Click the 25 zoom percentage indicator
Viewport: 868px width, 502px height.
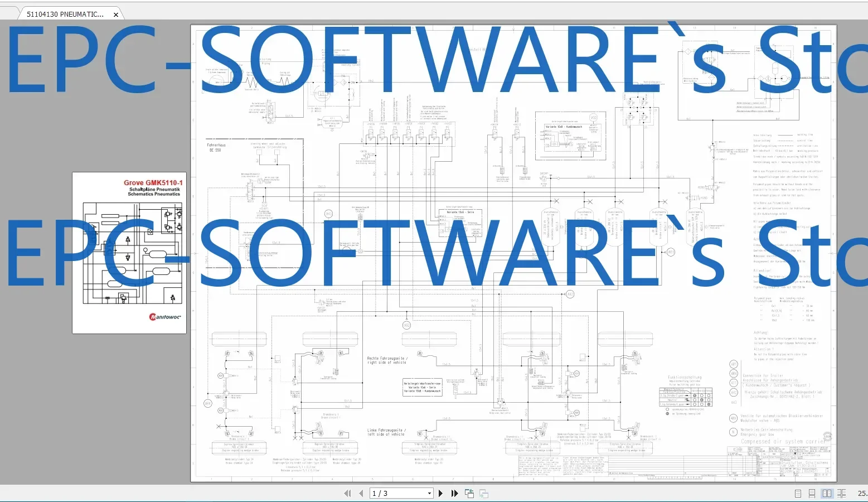[861, 493]
